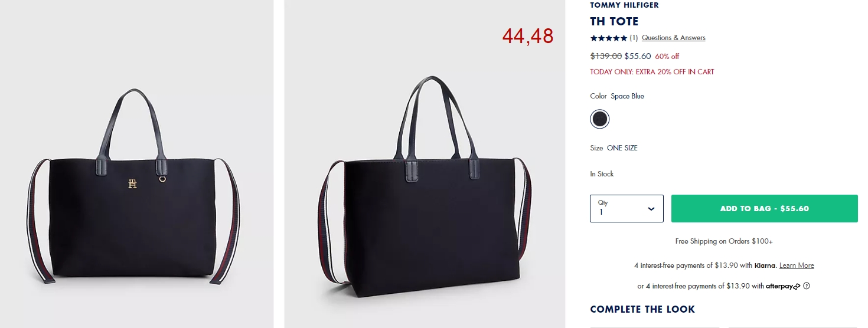This screenshot has height=328, width=868.
Task: Click Free Shipping on Orders $100+ text
Action: click(x=724, y=241)
